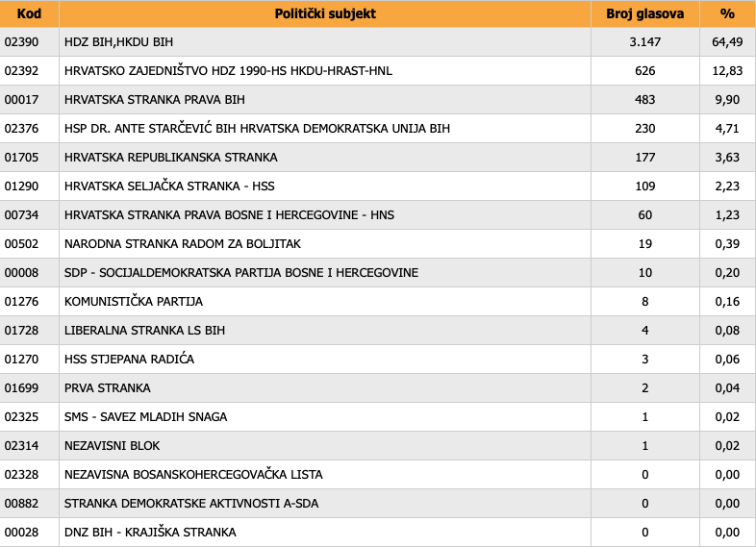Select SMS - SAVEZ MLADIH SNAGA

pyautogui.click(x=145, y=417)
